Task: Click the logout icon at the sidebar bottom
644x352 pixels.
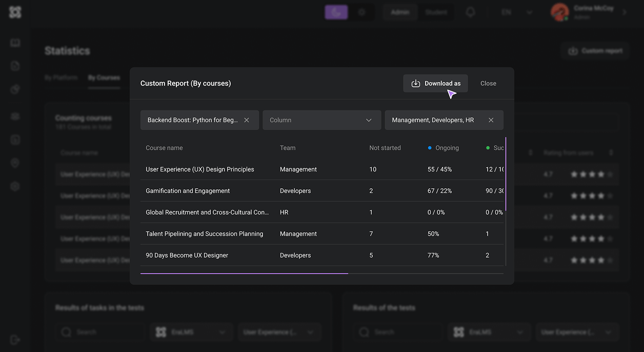Action: 15,340
